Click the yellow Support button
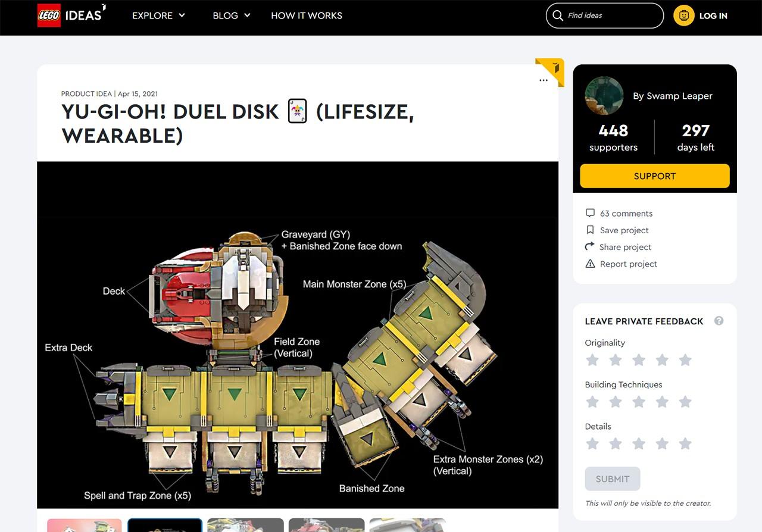762x532 pixels. coord(655,176)
